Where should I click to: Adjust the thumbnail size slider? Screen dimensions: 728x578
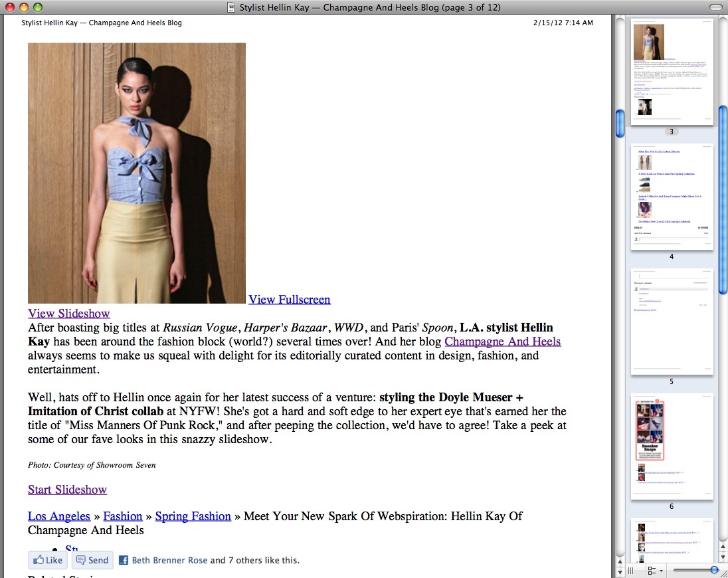click(714, 570)
